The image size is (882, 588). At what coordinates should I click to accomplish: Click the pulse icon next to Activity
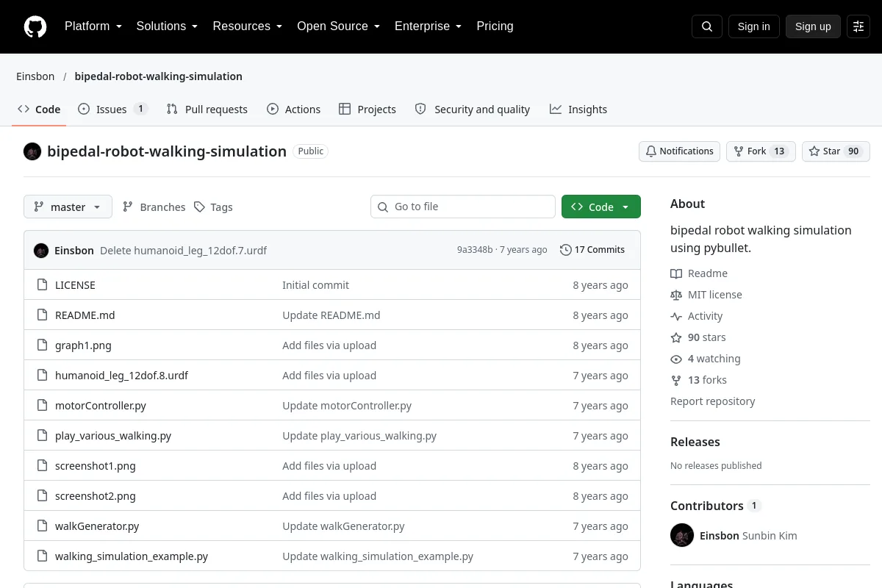point(676,316)
